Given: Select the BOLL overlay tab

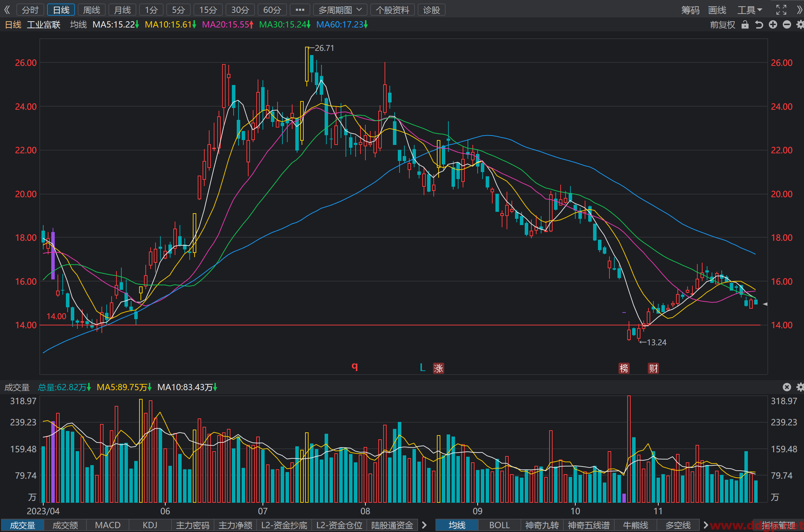Looking at the screenshot, I should point(499,525).
